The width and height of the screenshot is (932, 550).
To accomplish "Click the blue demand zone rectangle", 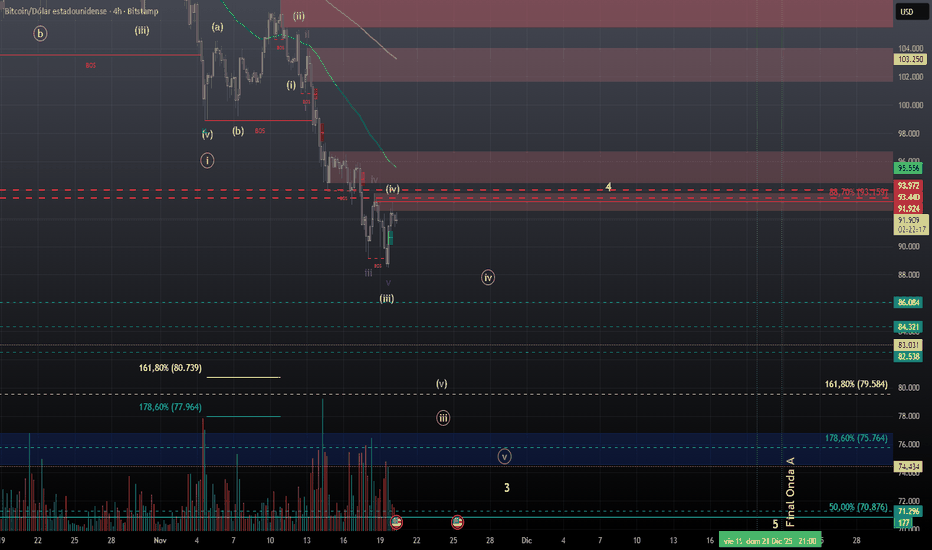I will tap(446, 449).
